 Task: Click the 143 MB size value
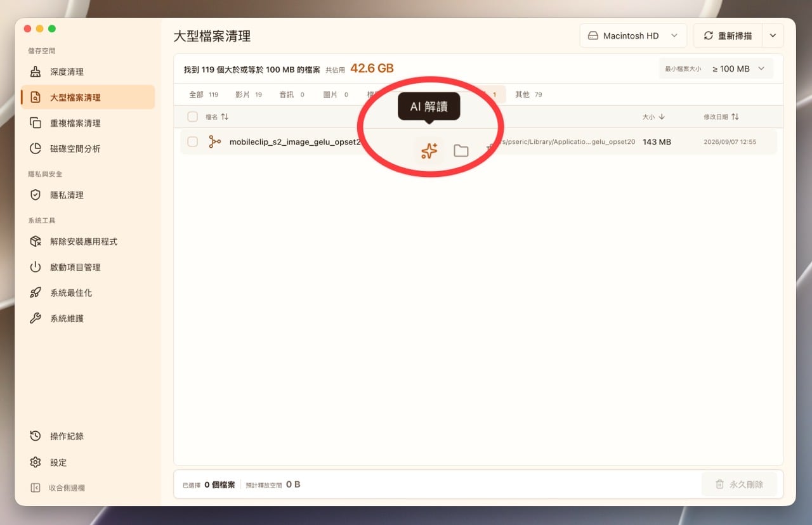[x=657, y=142]
